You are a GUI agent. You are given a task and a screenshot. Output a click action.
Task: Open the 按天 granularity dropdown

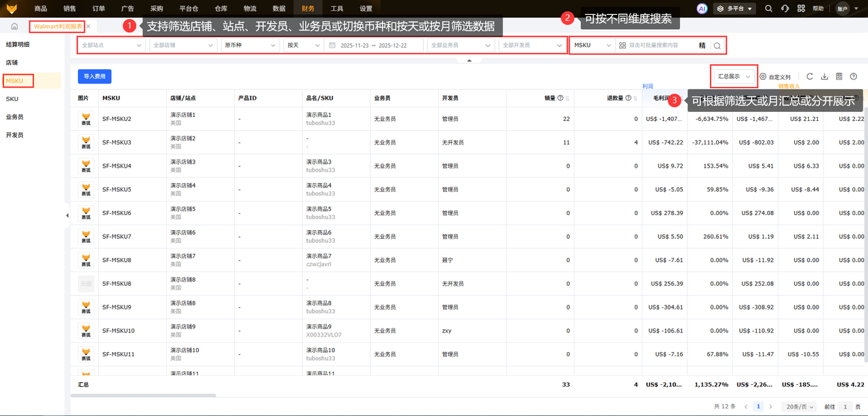tap(302, 45)
